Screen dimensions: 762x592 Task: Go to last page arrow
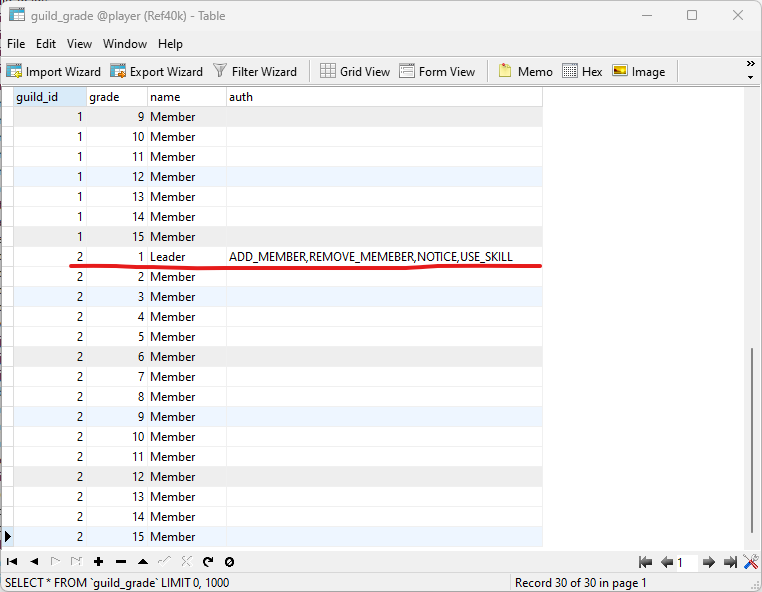pos(730,562)
